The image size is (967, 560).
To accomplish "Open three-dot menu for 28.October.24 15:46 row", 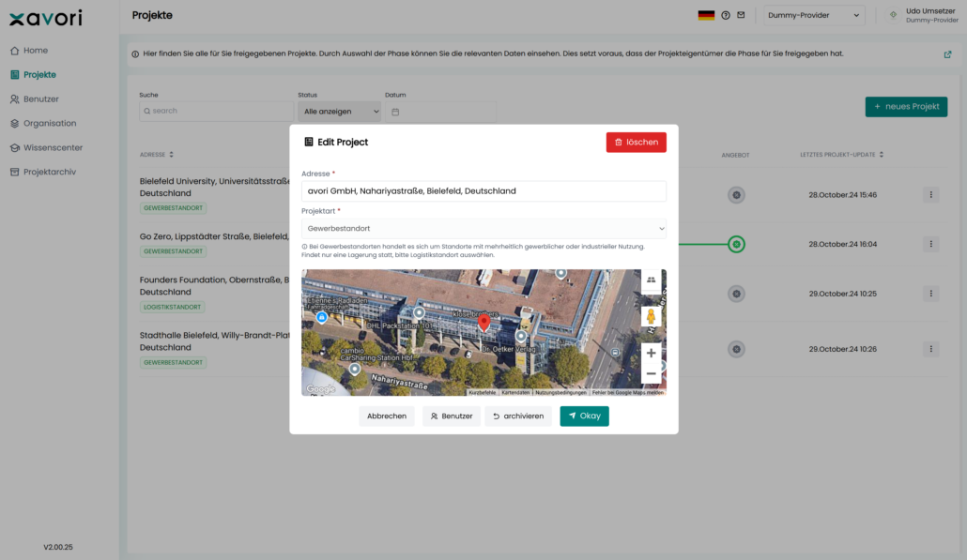I will (x=931, y=195).
